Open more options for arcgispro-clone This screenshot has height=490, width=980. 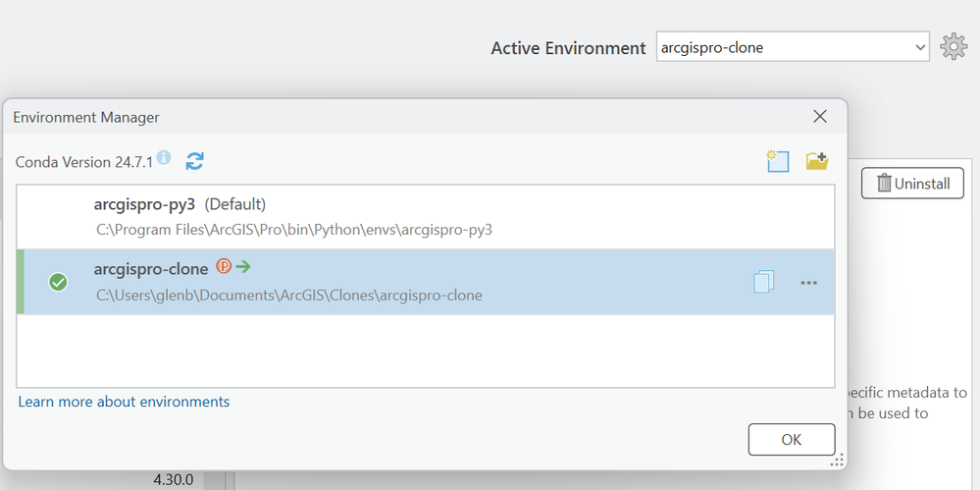coord(808,283)
